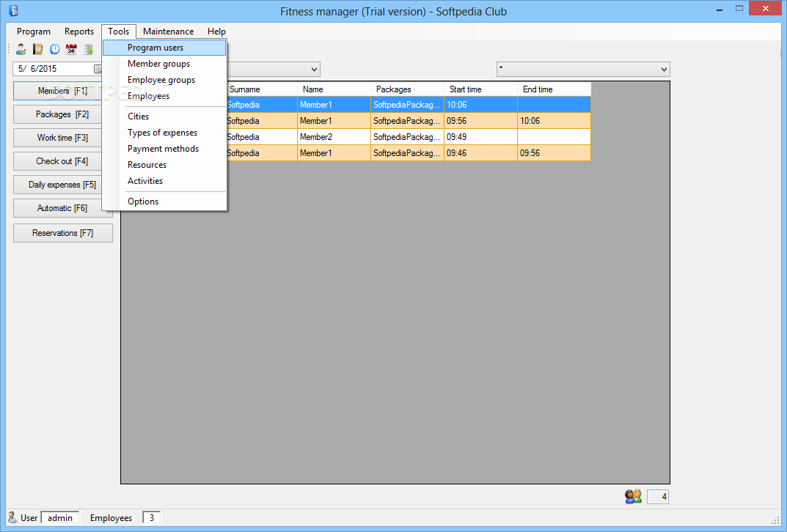Viewport: 787px width, 532px height.
Task: Click the Fitness manager app icon in title bar
Action: tap(13, 10)
